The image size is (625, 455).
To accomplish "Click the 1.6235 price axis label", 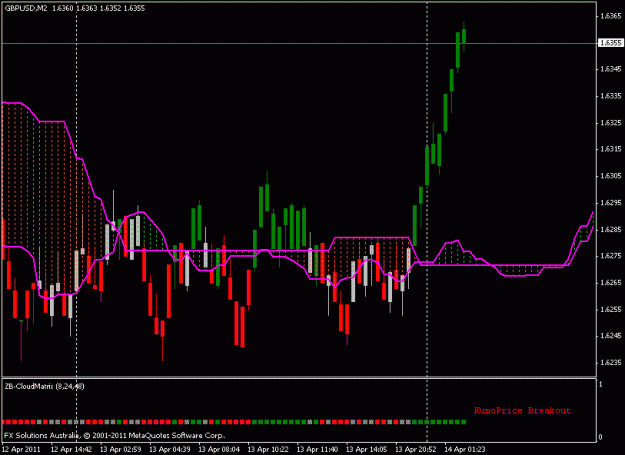I will [x=611, y=363].
